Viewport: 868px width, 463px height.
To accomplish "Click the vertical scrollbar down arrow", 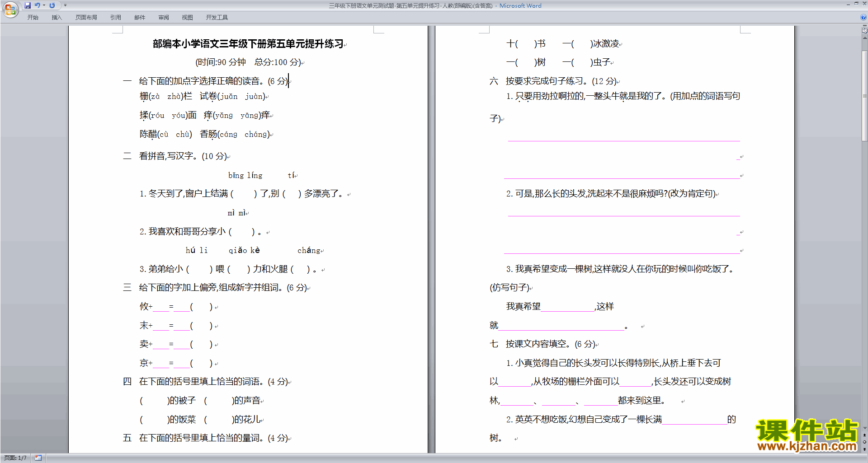I will (x=864, y=428).
